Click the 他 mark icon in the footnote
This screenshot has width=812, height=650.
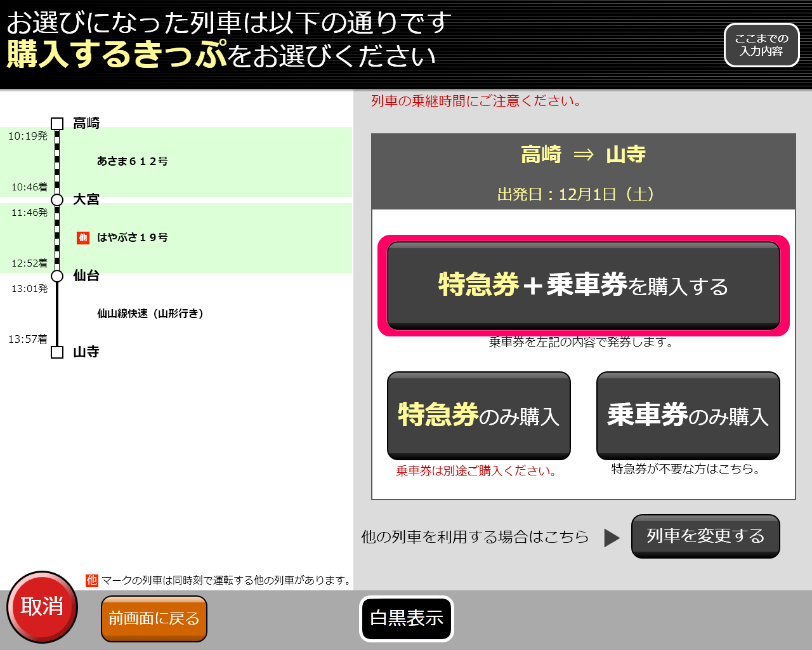(92, 580)
